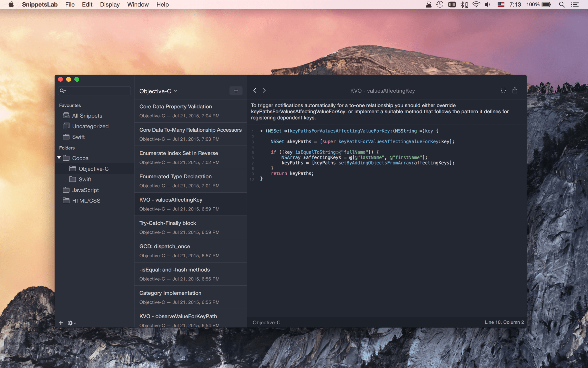
Task: Open the Display menu
Action: [110, 5]
